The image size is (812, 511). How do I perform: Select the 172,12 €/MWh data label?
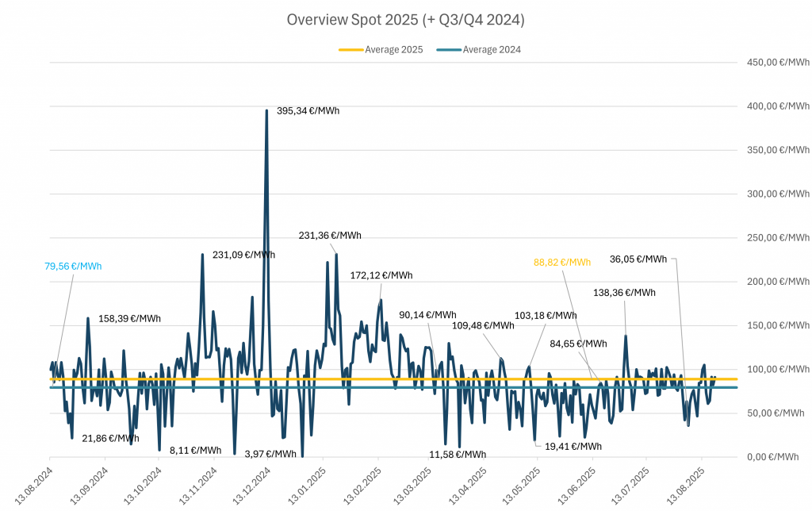pos(381,275)
